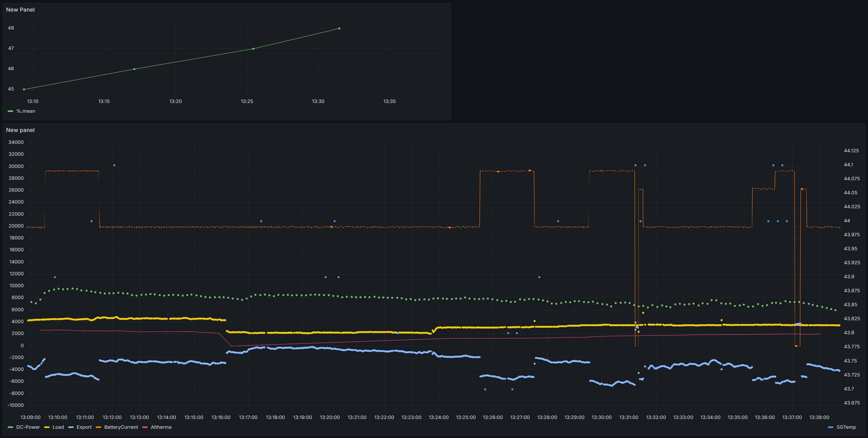Click the %.mean data point at 48
868x438 pixels.
[x=339, y=28]
